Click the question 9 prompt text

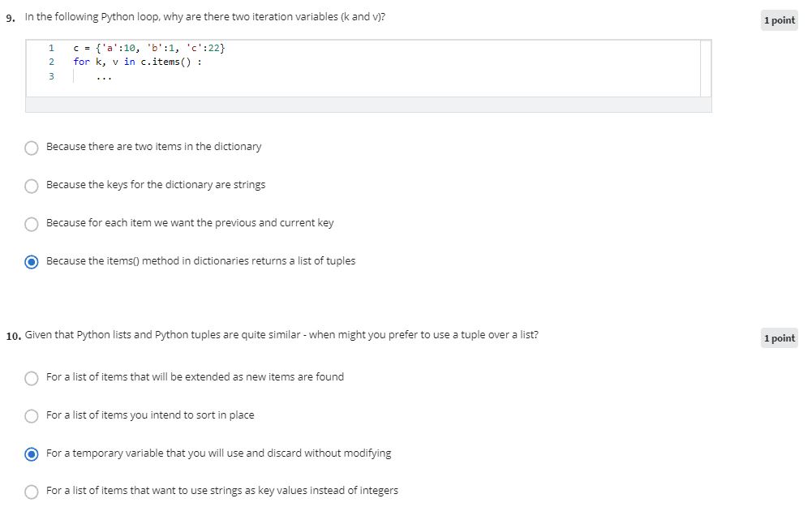pyautogui.click(x=205, y=16)
